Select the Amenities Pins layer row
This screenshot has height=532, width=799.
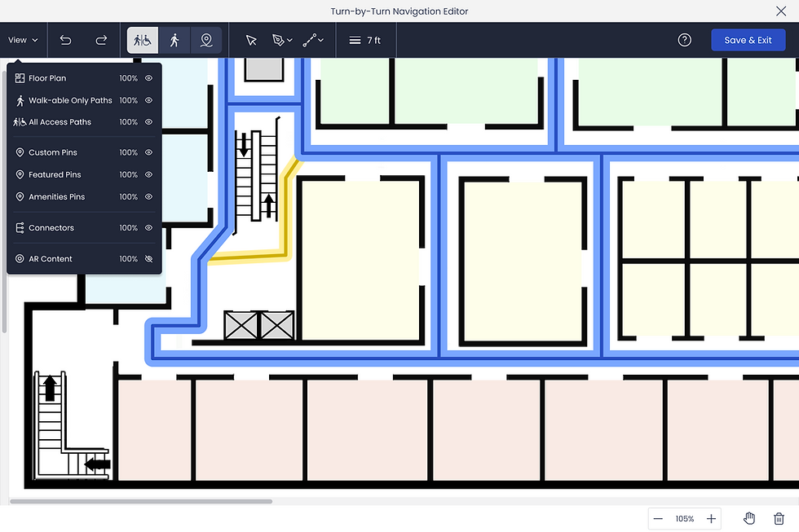pyautogui.click(x=84, y=196)
